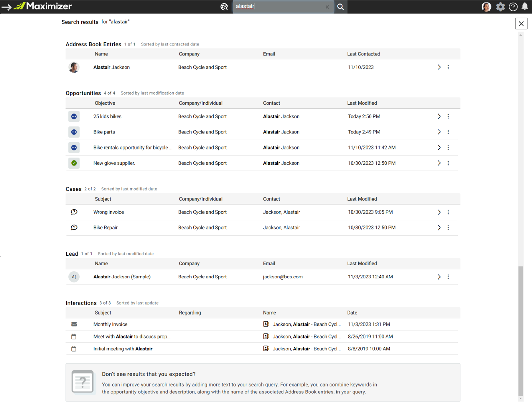
Task: Open the settings gear icon
Action: click(500, 7)
